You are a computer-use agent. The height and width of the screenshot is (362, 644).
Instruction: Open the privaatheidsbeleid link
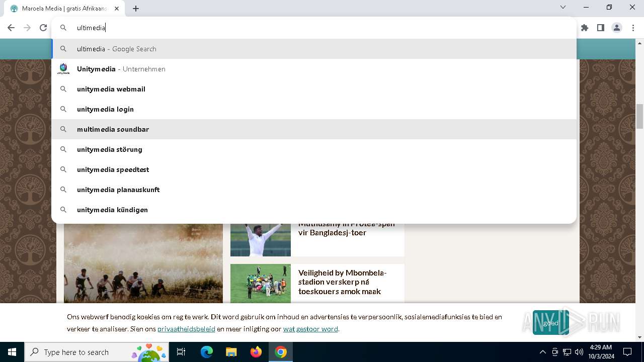click(x=186, y=329)
